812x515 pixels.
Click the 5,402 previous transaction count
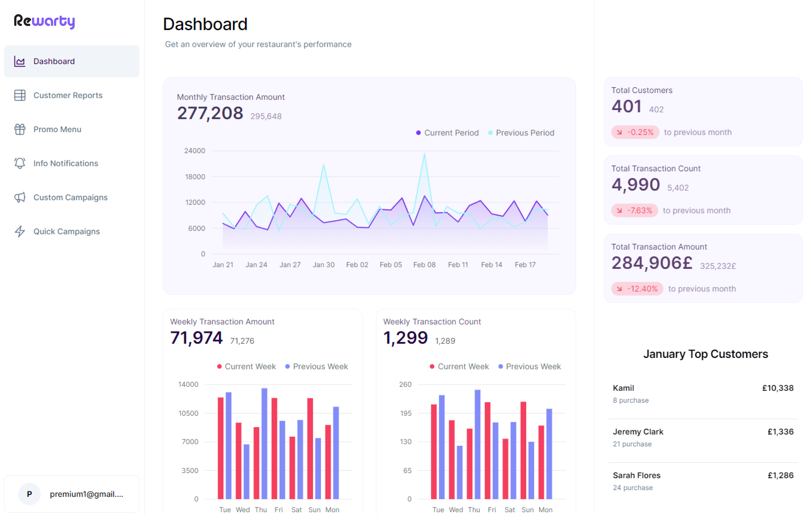[678, 188]
